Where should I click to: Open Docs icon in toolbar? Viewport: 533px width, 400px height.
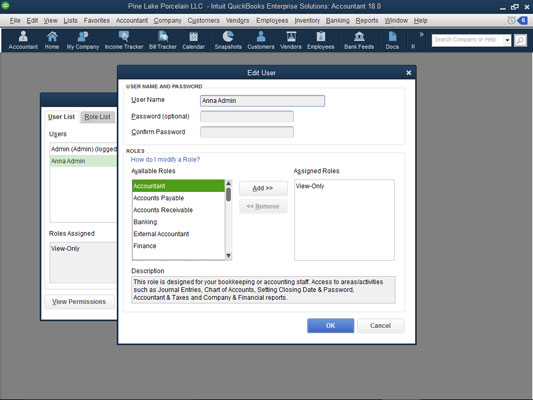pyautogui.click(x=392, y=40)
